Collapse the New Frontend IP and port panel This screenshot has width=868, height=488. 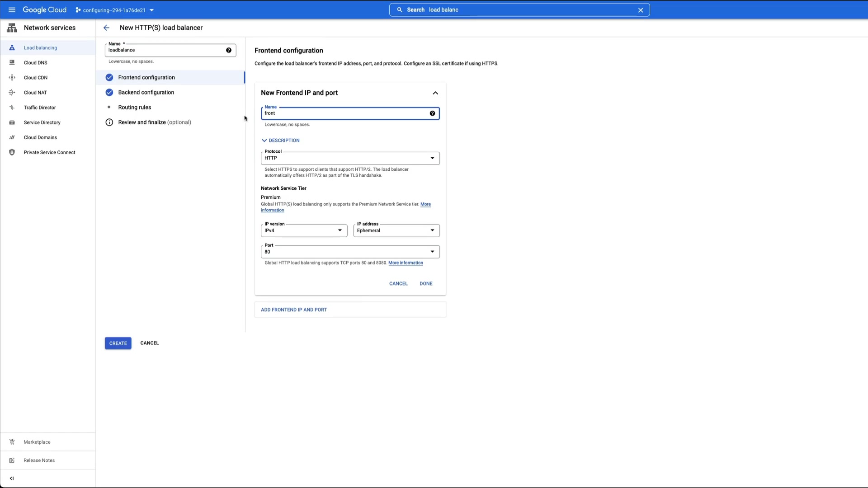pos(435,93)
